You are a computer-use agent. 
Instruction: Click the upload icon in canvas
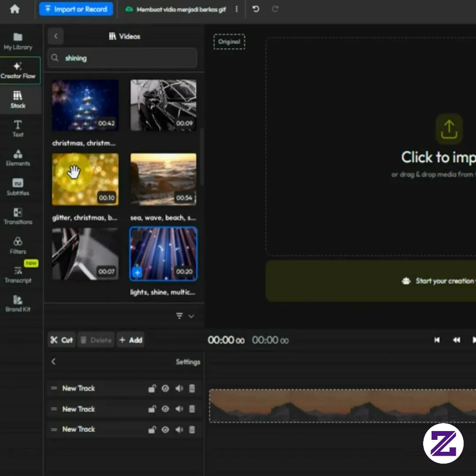click(449, 129)
